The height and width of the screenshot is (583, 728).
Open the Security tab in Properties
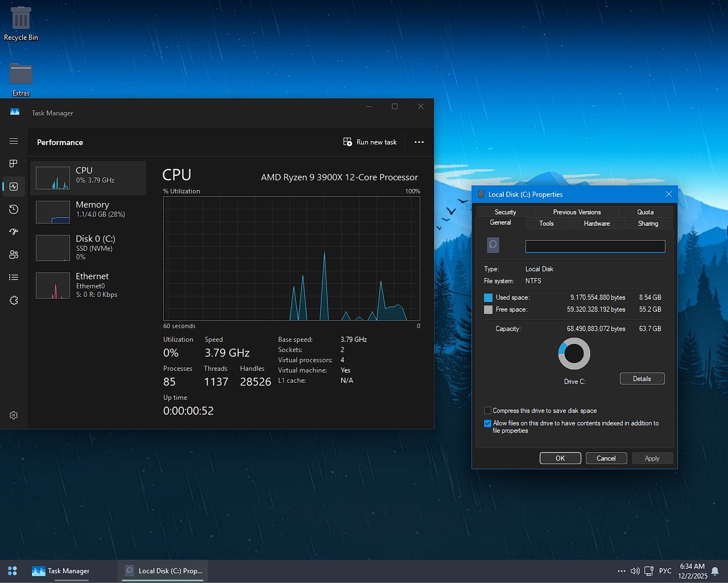click(x=505, y=212)
